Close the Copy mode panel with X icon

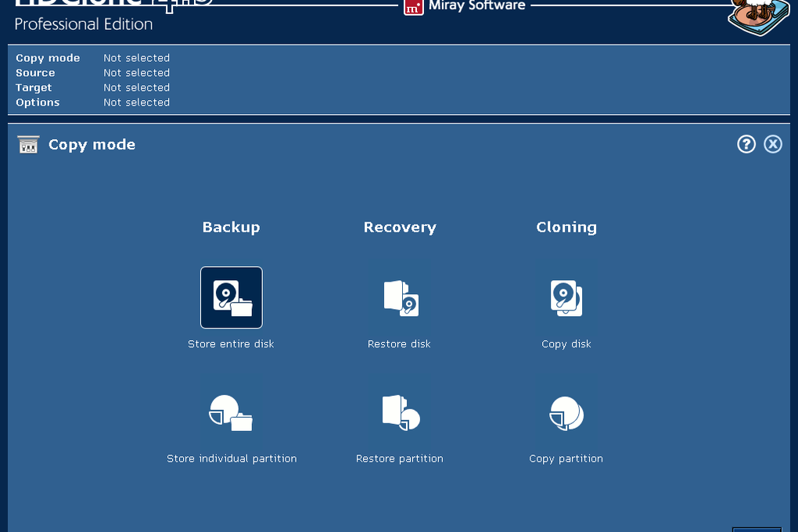[x=772, y=144]
